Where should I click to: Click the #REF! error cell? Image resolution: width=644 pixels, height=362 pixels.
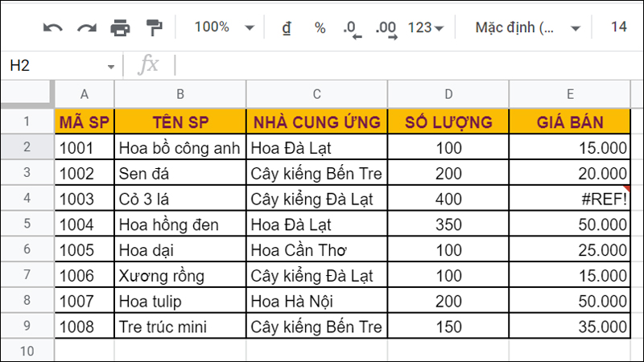tap(569, 197)
